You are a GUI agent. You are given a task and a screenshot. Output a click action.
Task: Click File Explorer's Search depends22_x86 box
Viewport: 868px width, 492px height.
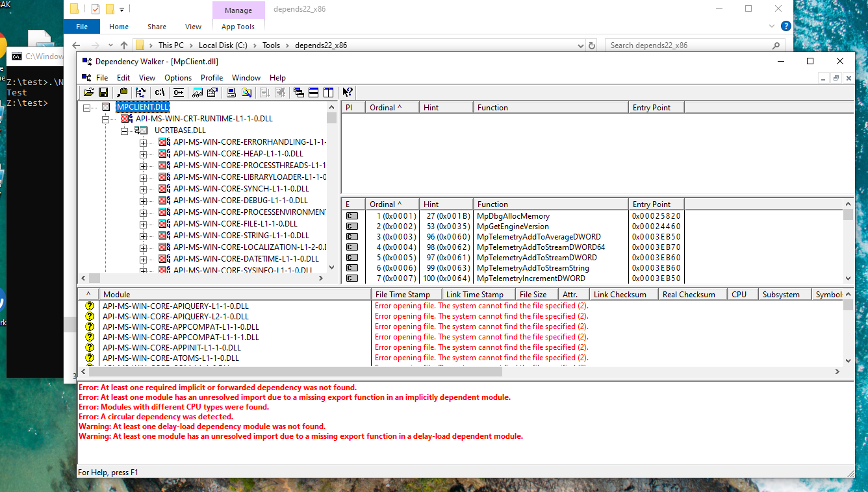[695, 45]
